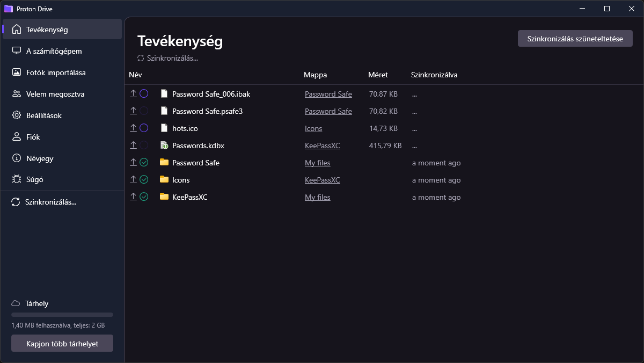
Task: Open the Tevékenység sidebar home icon
Action: pos(17,30)
